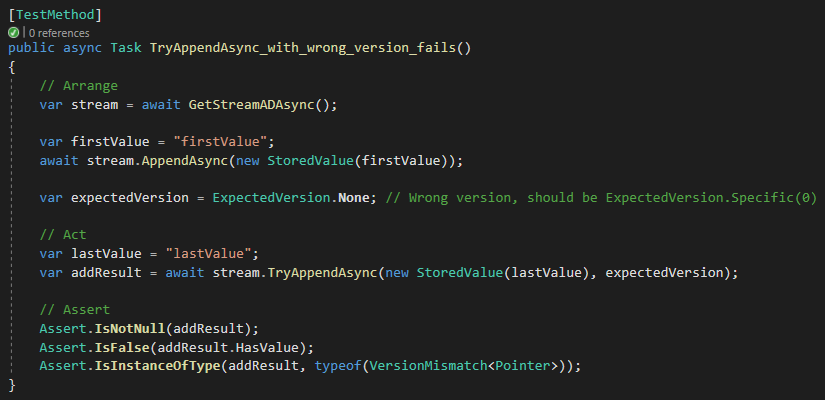Screen dimensions: 825x400
Task: Click the 'Wrong version, should be' comment
Action: pos(601,198)
